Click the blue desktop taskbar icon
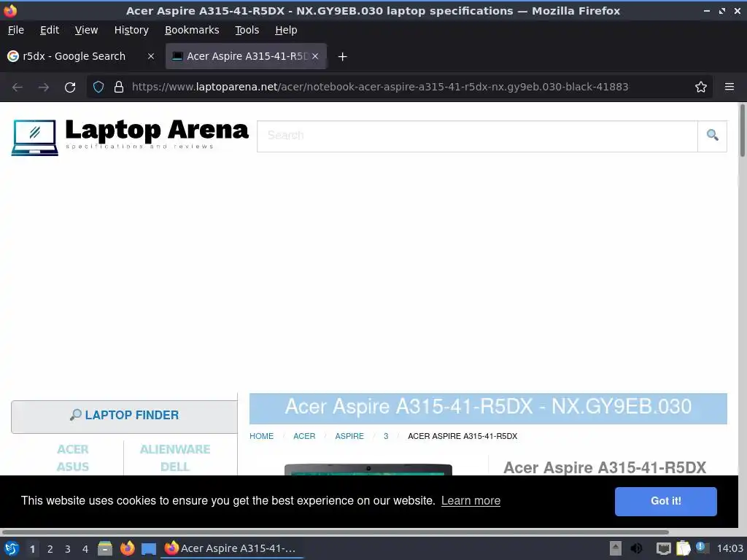This screenshot has height=560, width=747. tap(149, 549)
